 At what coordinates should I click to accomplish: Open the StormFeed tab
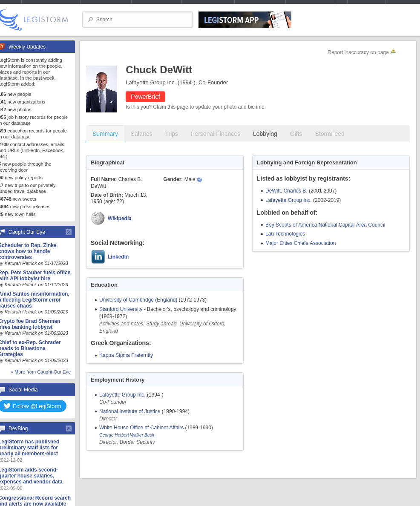click(330, 134)
